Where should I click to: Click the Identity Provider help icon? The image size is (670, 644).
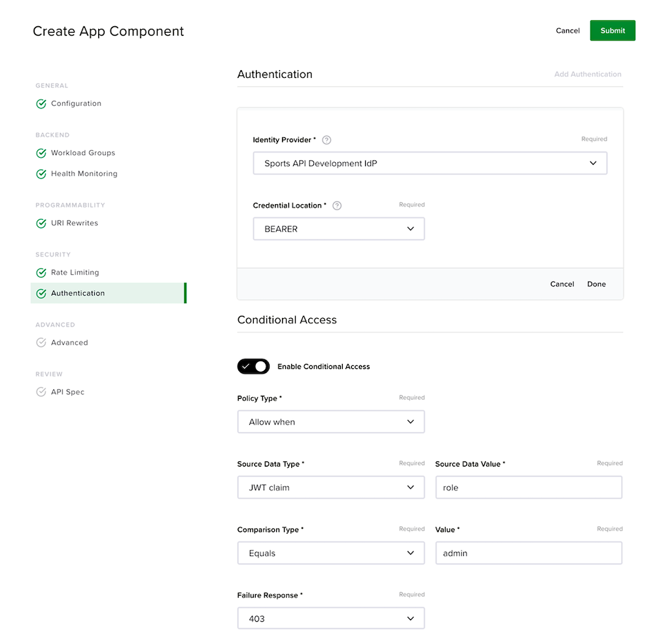(x=326, y=140)
